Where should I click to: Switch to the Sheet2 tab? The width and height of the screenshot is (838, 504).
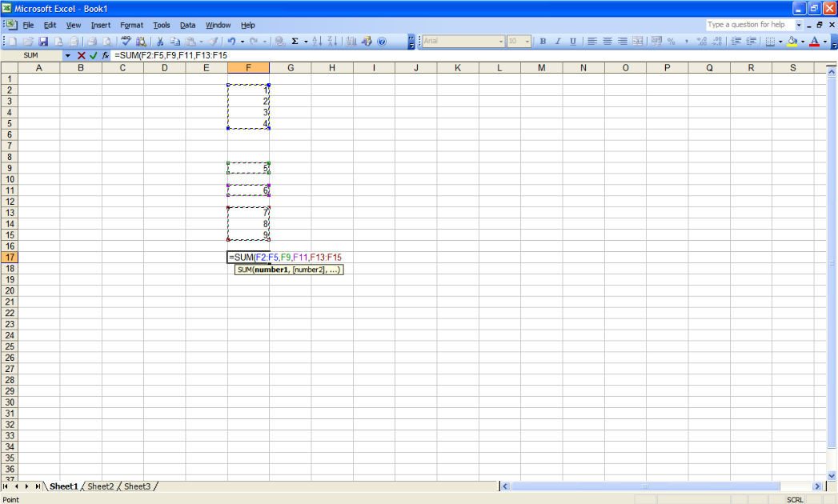101,486
